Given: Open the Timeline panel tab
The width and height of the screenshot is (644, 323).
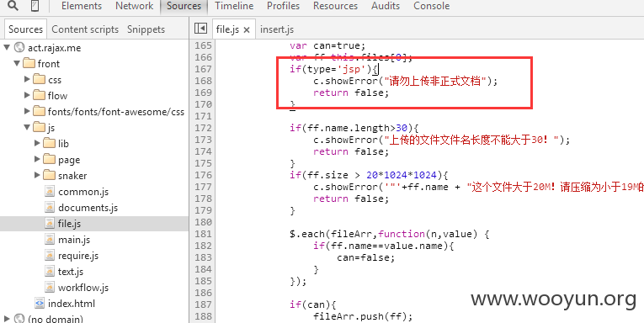Looking at the screenshot, I should 234,6.
